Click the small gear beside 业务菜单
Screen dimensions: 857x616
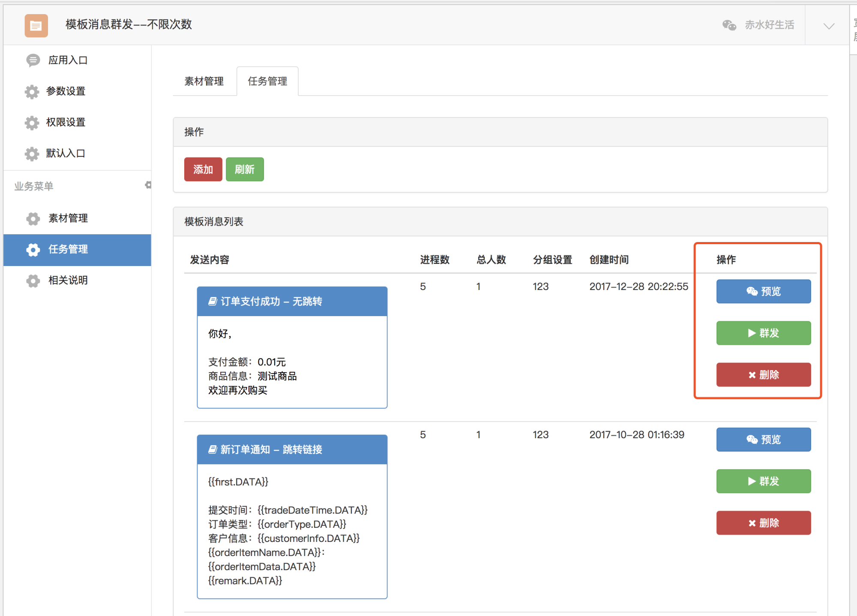pos(148,185)
